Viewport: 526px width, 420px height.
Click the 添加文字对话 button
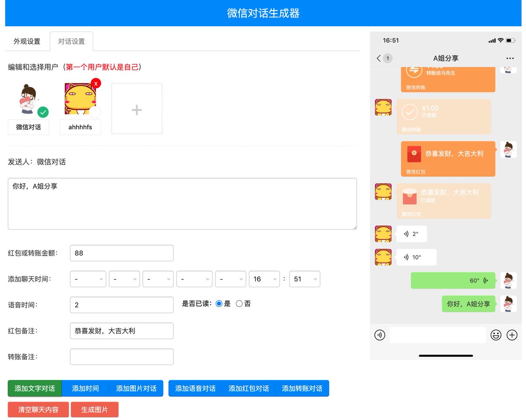tap(35, 388)
